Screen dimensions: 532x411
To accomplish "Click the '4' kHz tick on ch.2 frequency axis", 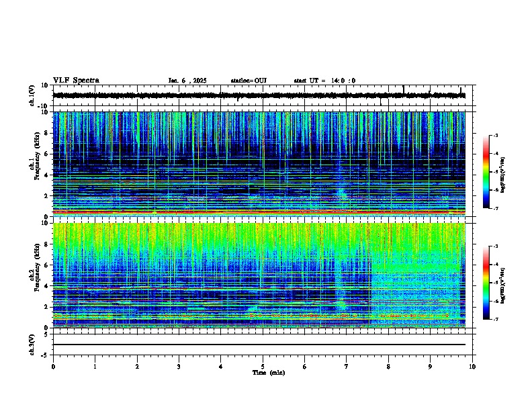I will coord(47,286).
